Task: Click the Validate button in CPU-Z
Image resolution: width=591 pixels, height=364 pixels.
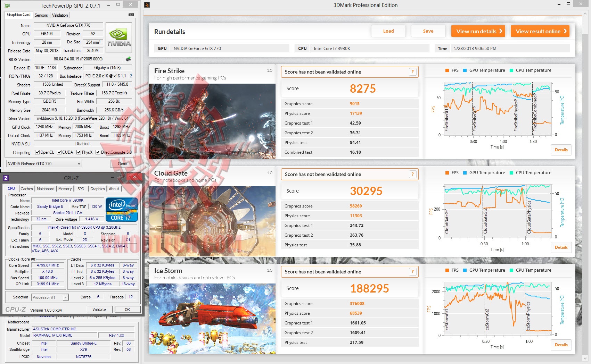Action: 99,310
